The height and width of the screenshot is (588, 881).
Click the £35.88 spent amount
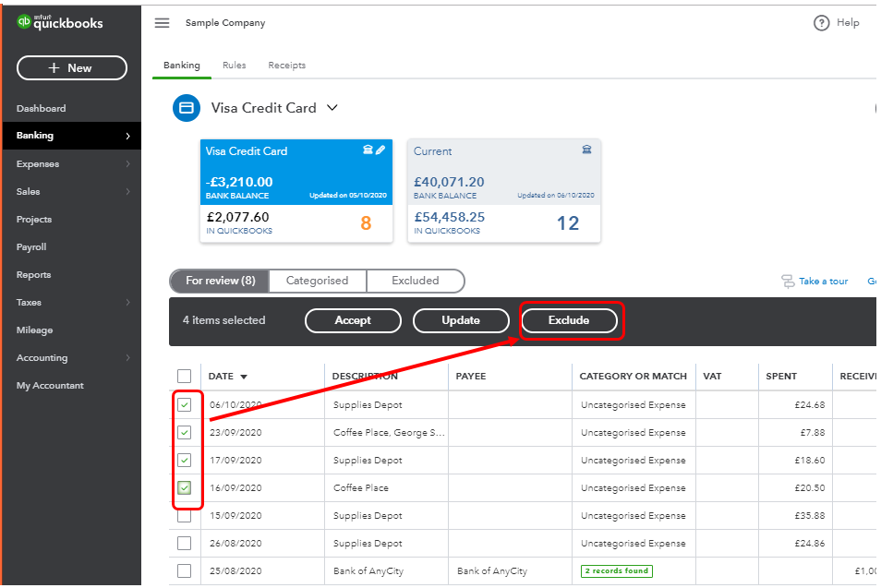(x=810, y=516)
